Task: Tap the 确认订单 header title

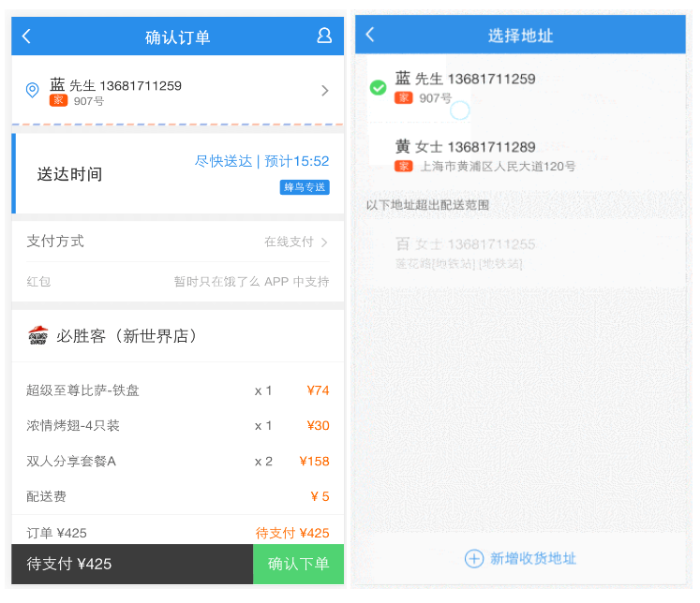Action: coord(178,37)
